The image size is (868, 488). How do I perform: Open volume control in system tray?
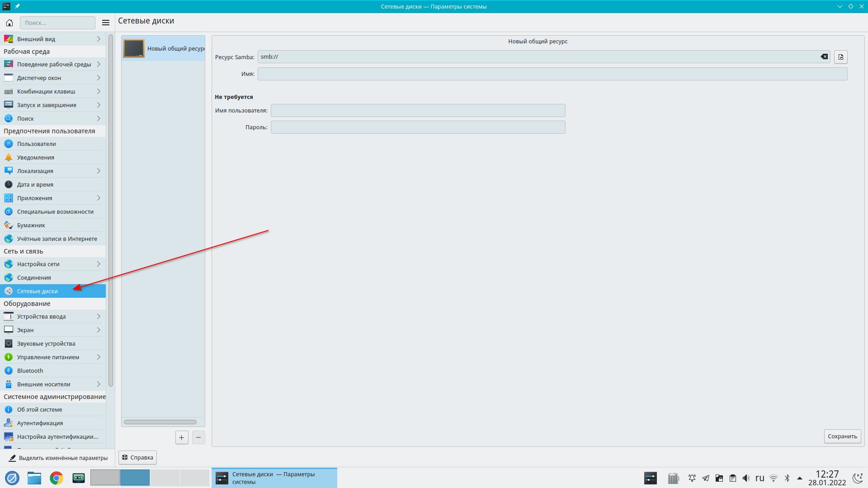(746, 478)
